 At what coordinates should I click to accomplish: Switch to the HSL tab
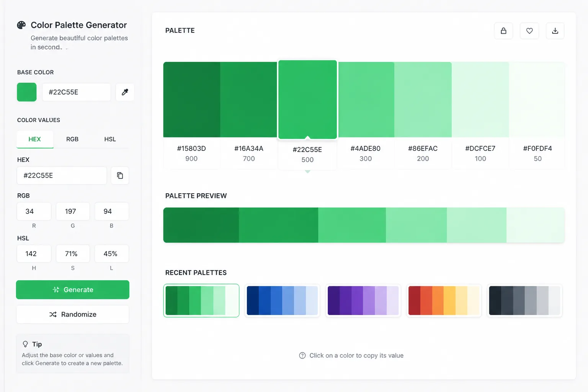[110, 139]
